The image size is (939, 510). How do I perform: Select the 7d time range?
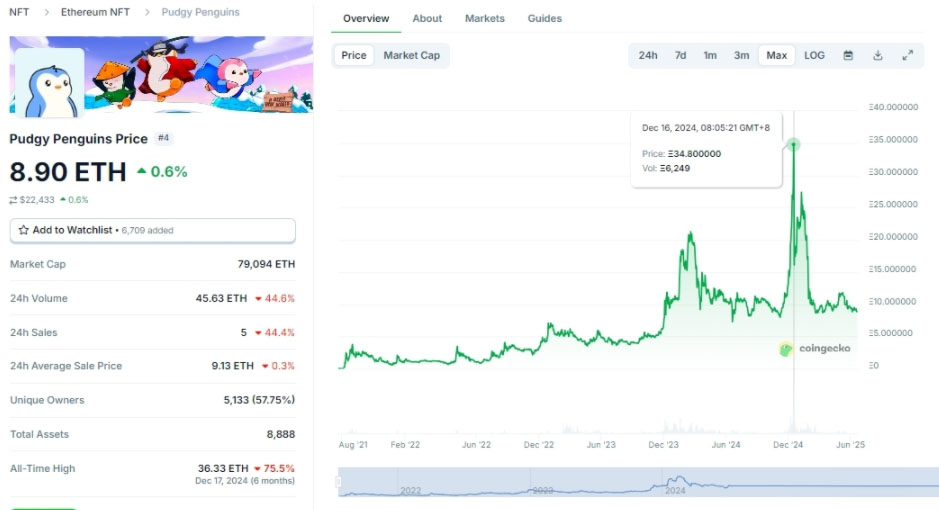(x=680, y=55)
